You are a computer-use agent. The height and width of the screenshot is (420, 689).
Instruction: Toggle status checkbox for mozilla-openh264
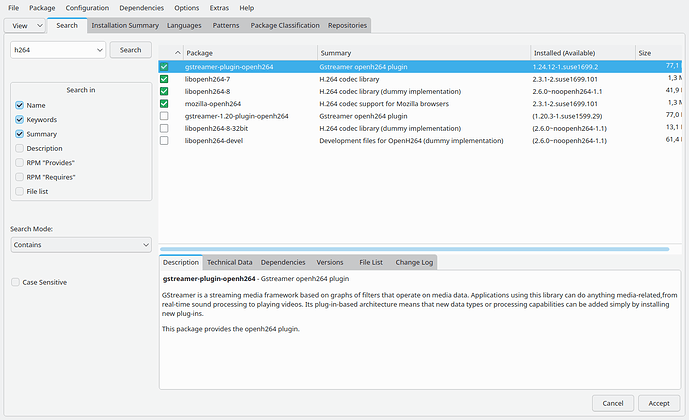coord(164,104)
